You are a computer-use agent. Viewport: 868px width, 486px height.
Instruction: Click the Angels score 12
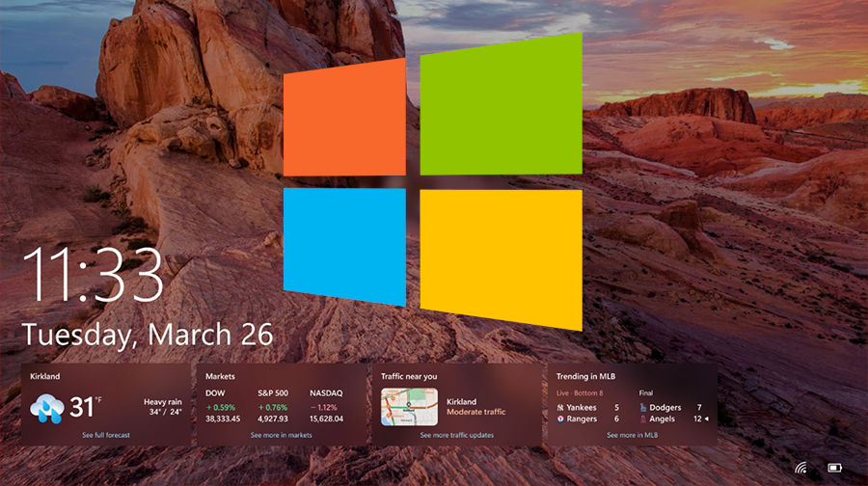coord(697,419)
